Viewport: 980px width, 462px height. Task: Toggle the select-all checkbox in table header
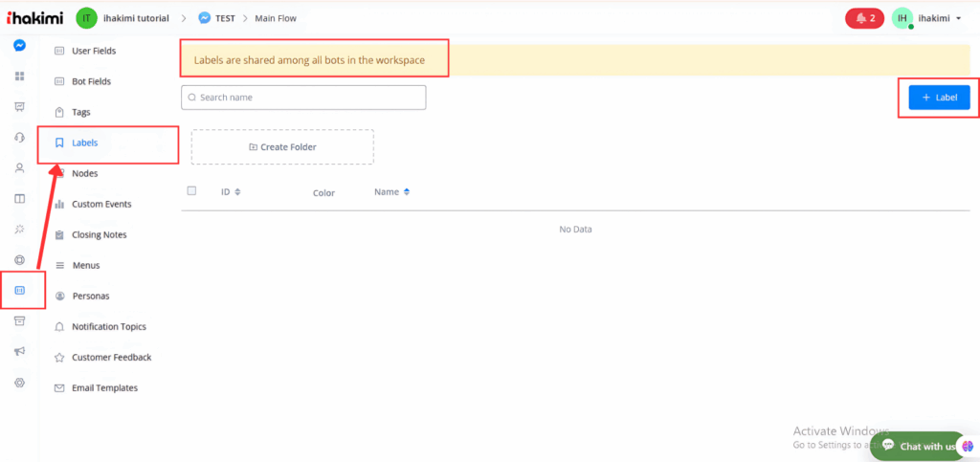tap(191, 191)
